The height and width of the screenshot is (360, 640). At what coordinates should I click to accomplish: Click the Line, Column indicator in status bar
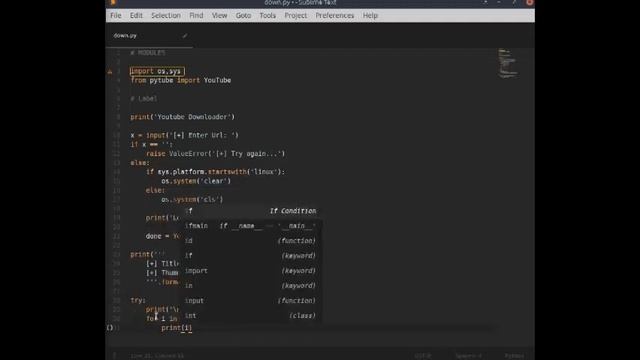click(x=157, y=356)
